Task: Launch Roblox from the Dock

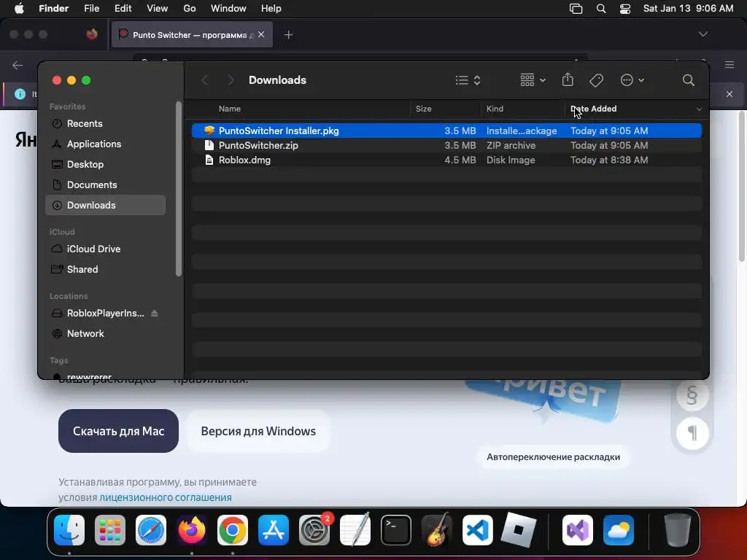Action: [519, 530]
